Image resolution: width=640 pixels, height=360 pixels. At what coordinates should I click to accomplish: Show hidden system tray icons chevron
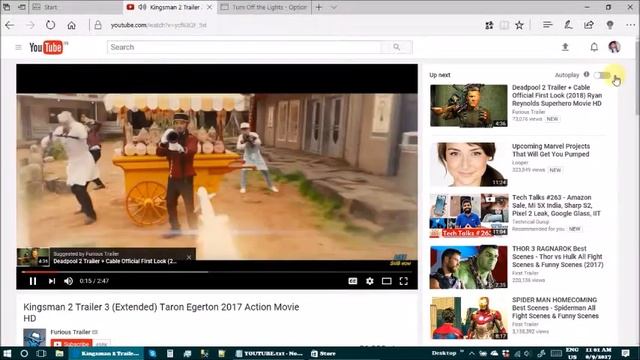tap(471, 353)
